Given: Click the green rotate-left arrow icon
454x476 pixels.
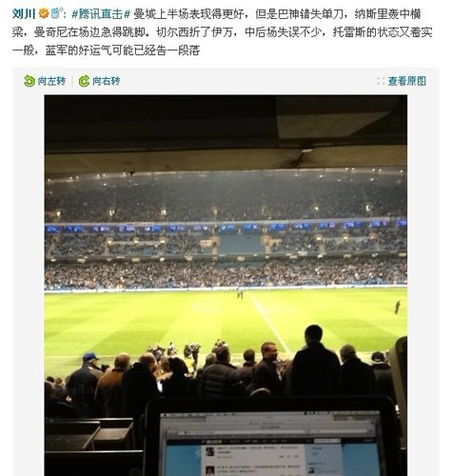Looking at the screenshot, I should pos(30,81).
